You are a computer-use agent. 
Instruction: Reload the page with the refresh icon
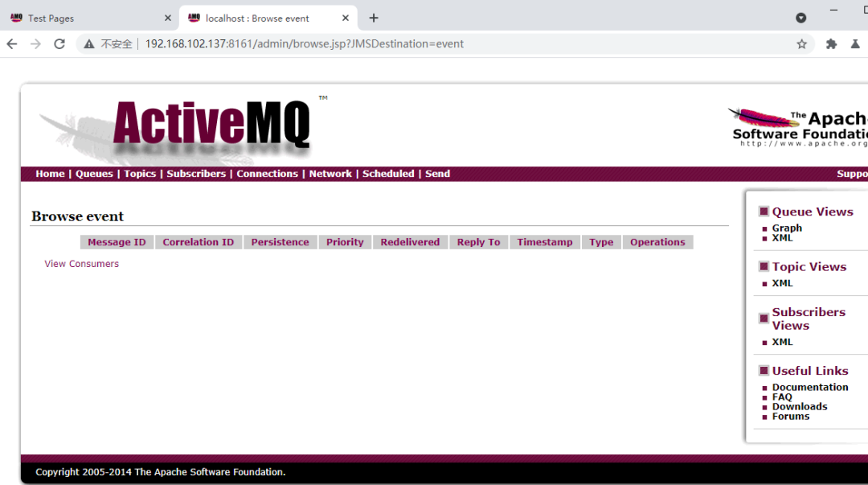59,43
